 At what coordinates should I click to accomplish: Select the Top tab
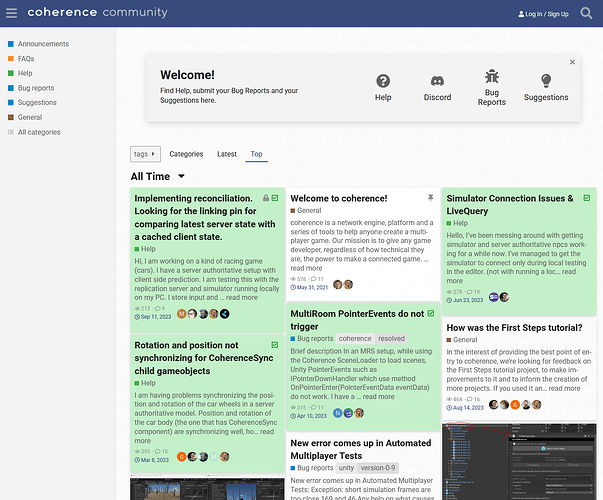tap(257, 154)
